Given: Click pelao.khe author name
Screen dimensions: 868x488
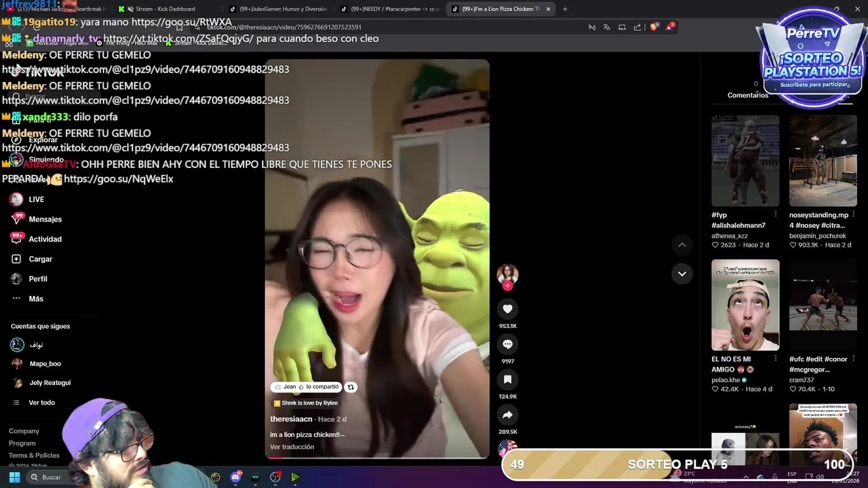Looking at the screenshot, I should [x=726, y=380].
